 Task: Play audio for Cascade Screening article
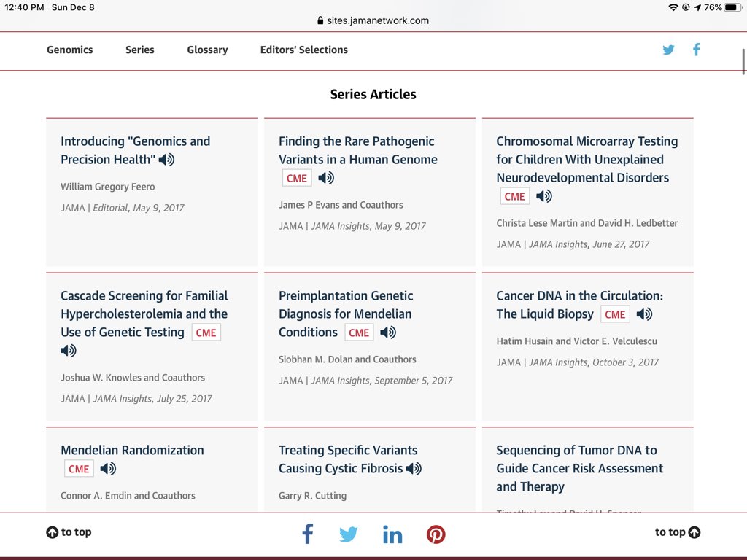click(69, 351)
